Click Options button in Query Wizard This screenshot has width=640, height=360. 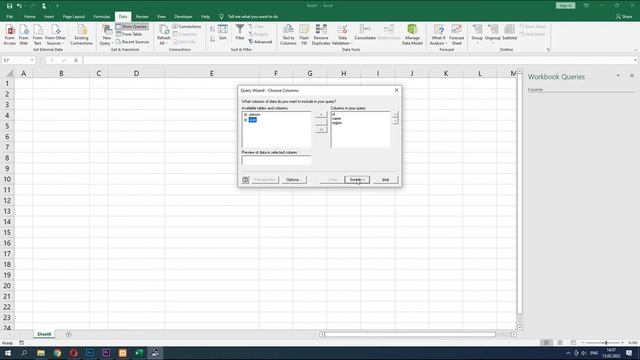[293, 180]
